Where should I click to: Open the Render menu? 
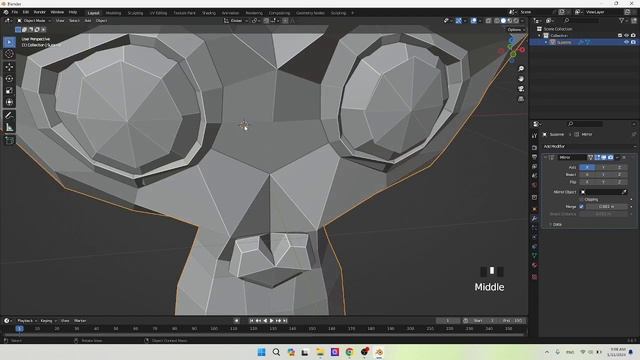click(40, 13)
